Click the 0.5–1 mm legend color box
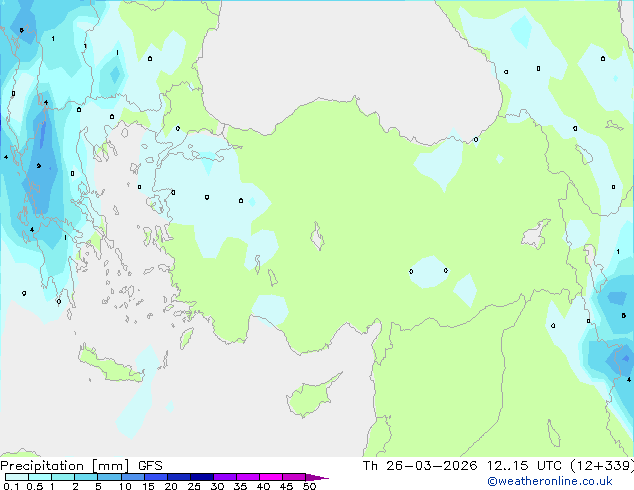Viewport: 634px width, 490px height. [40, 477]
